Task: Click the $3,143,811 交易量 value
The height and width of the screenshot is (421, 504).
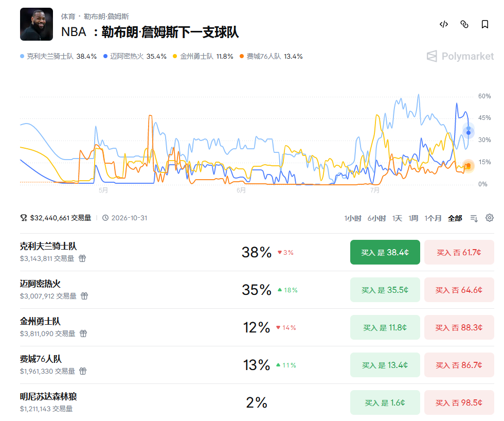Action: tap(47, 258)
